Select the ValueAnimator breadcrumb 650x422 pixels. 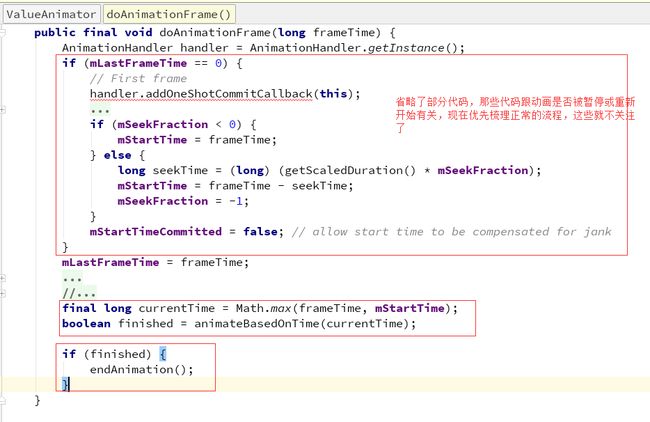(x=51, y=15)
